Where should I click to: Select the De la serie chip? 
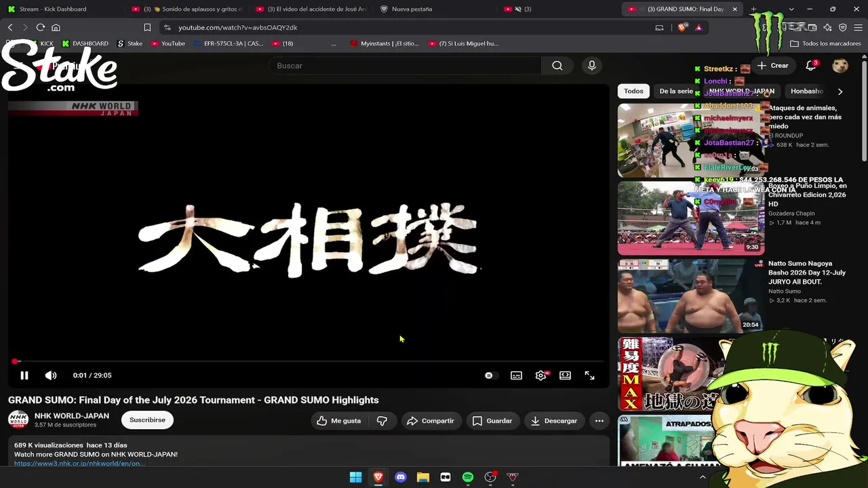676,91
